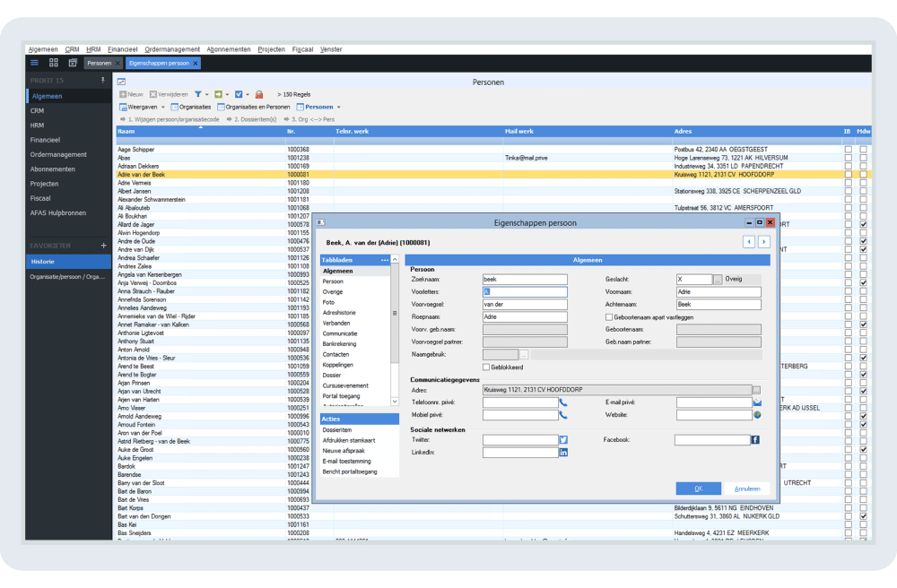This screenshot has height=588, width=897.
Task: Click Annuleren to cancel the dialog
Action: click(x=747, y=489)
